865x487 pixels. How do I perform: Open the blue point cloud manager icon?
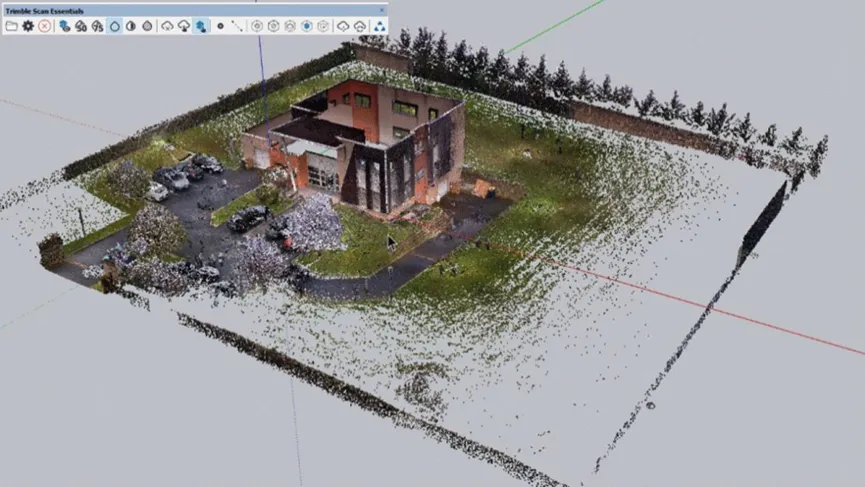click(65, 26)
